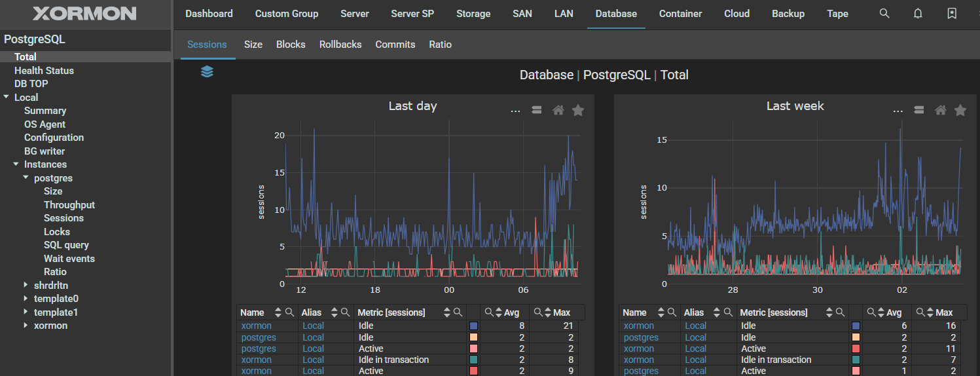The image size is (980, 376).
Task: Switch to the Rollbacks tab
Action: (340, 45)
